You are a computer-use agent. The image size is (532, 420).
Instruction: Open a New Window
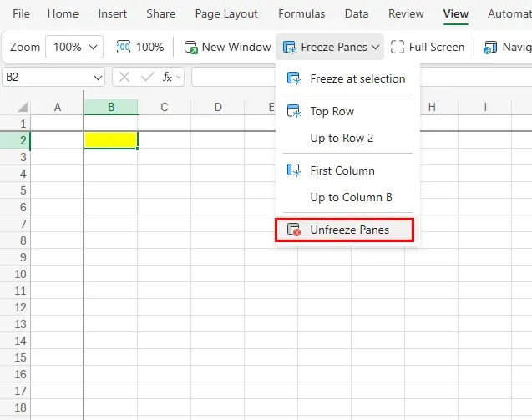coord(227,47)
